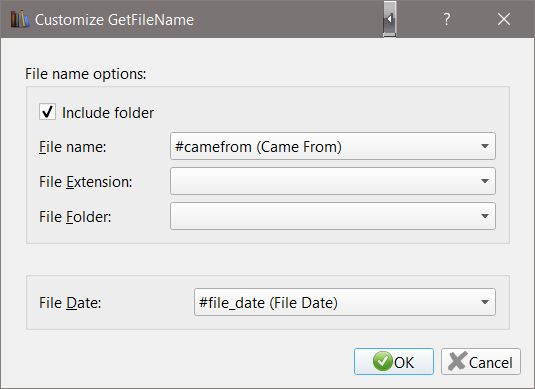Click the Customize GetFileName title text
535x389 pixels.
pyautogui.click(x=114, y=20)
